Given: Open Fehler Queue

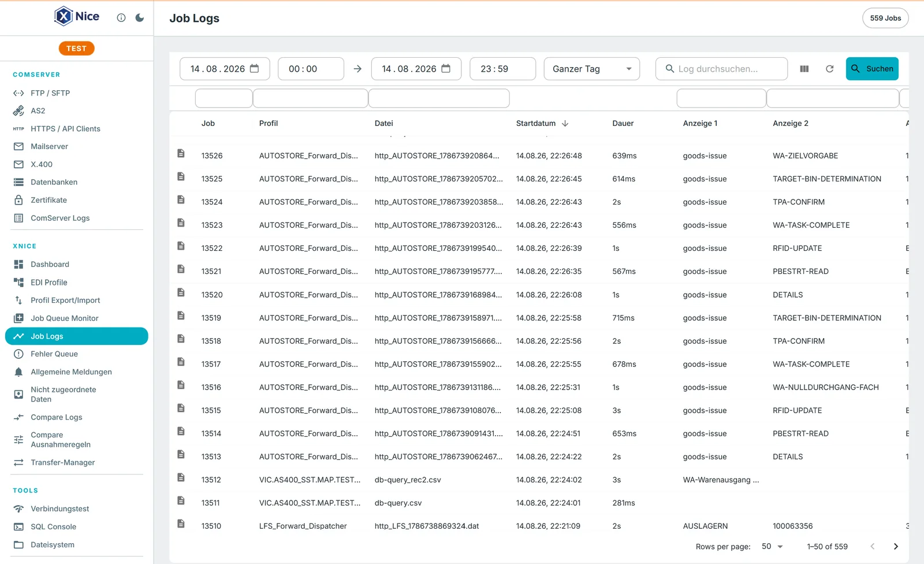Looking at the screenshot, I should tap(76, 354).
